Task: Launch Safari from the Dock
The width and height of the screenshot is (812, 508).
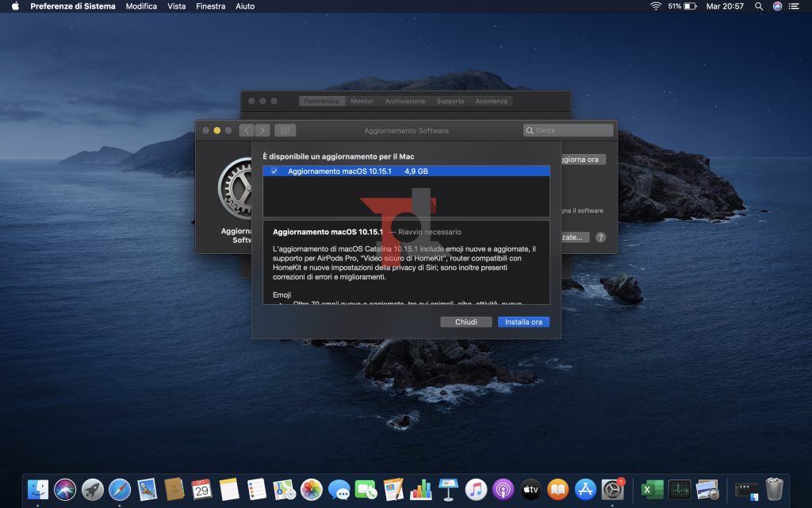Action: (x=120, y=489)
